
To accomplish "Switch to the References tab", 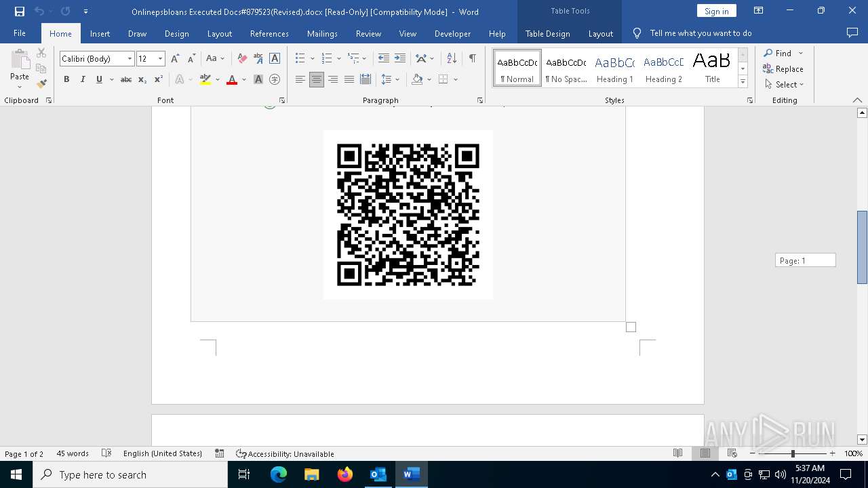I will pyautogui.click(x=269, y=33).
